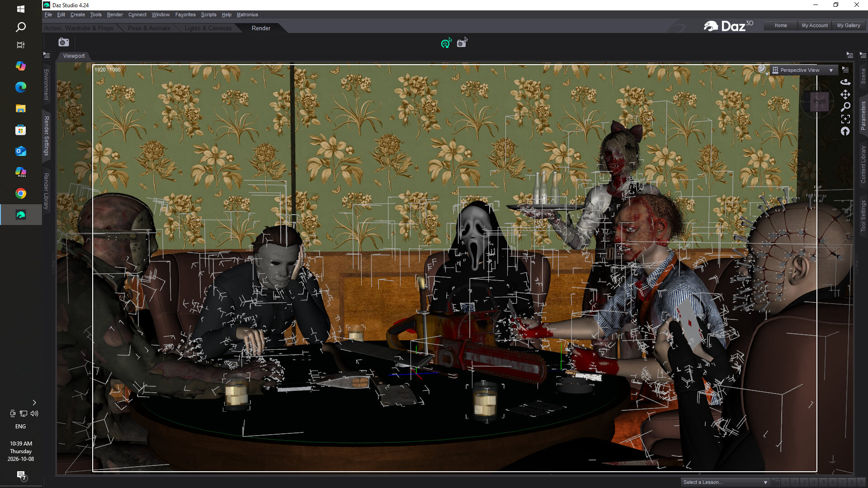Switch to the Actors, Wardrobe & Props activity tab
This screenshot has height=488, width=868.
(x=79, y=28)
